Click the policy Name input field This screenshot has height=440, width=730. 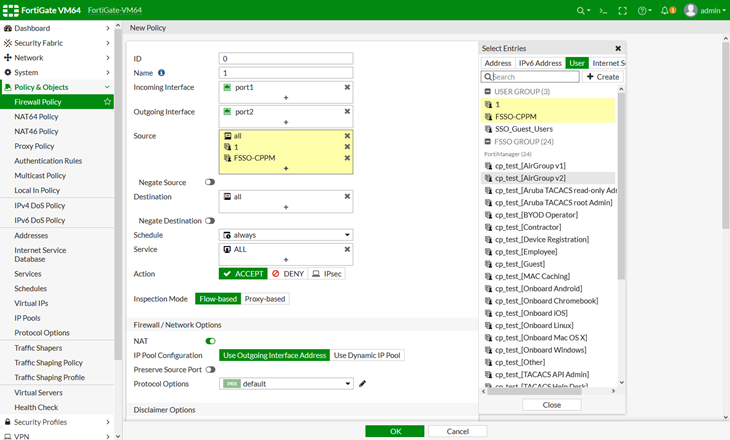pyautogui.click(x=286, y=73)
